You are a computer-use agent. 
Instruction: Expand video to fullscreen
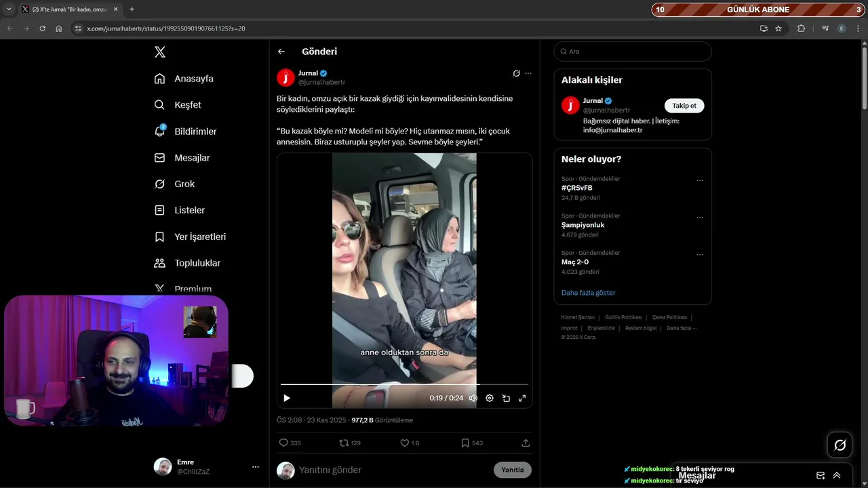pyautogui.click(x=522, y=399)
